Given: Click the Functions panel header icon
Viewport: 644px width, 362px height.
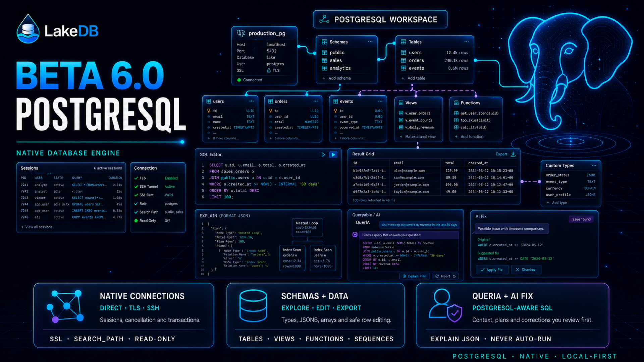Looking at the screenshot, I should (456, 103).
